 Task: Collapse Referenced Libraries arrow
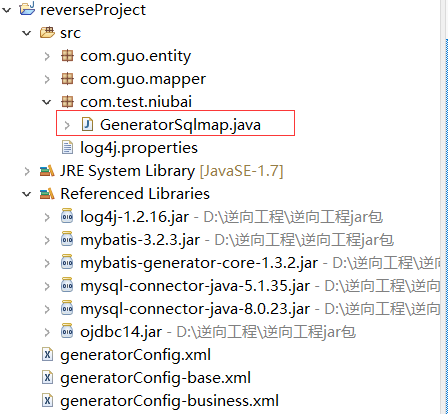[x=27, y=194]
